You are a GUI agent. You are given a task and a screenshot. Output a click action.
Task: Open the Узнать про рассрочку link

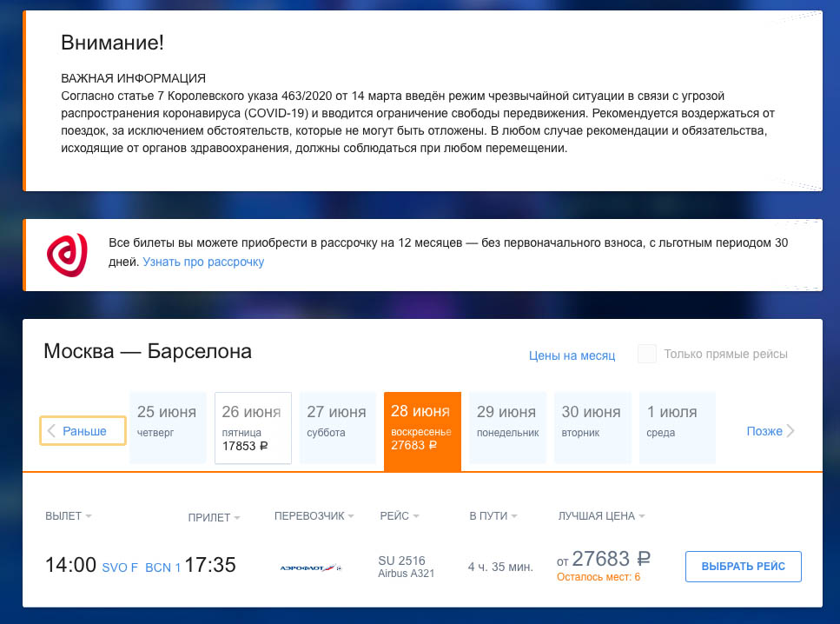tap(203, 262)
